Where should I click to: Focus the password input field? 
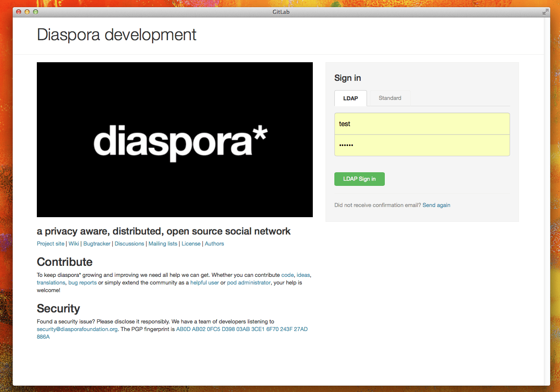(422, 145)
